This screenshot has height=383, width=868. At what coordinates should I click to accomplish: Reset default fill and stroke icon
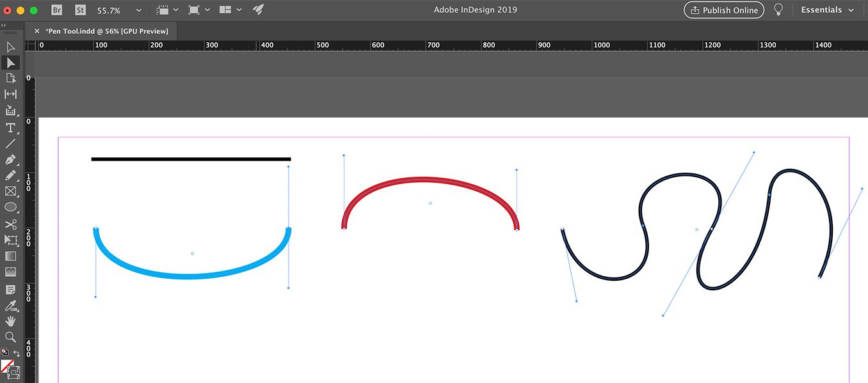pos(5,352)
